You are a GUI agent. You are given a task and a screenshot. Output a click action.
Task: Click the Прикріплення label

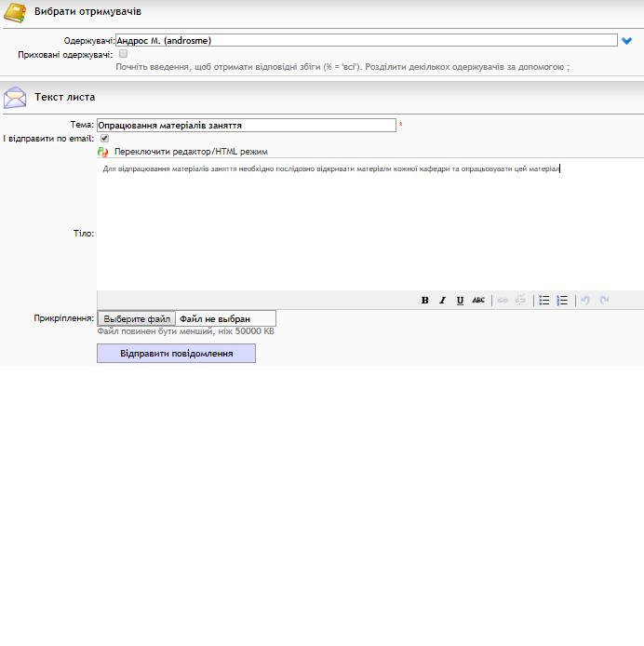click(x=64, y=318)
